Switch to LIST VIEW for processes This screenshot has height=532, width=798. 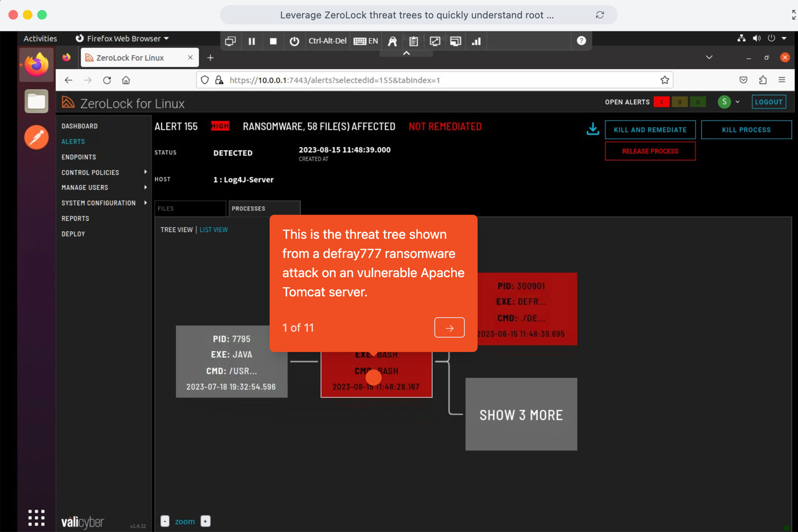click(x=213, y=229)
